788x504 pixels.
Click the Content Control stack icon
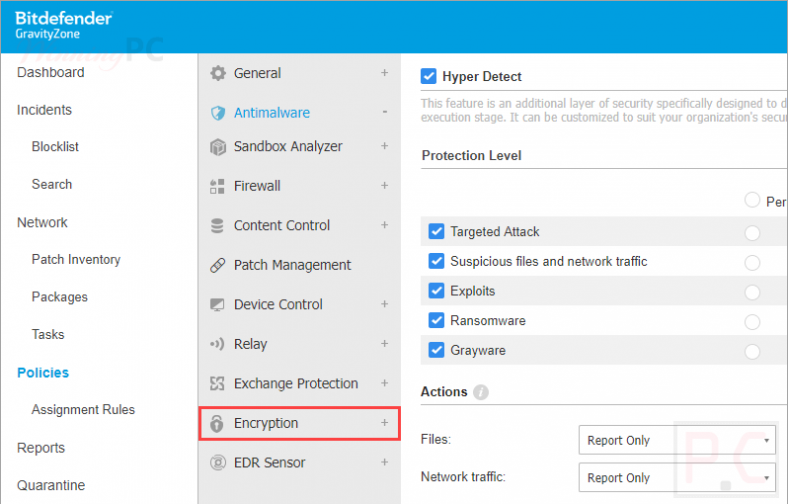pos(217,226)
